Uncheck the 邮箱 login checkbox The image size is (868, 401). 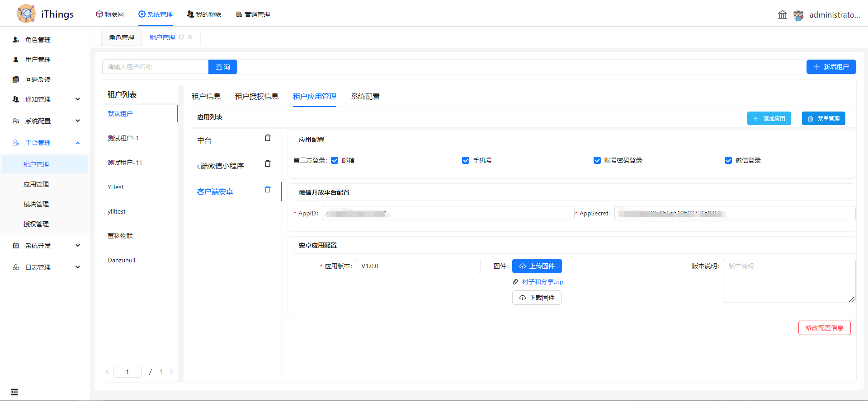(x=335, y=160)
